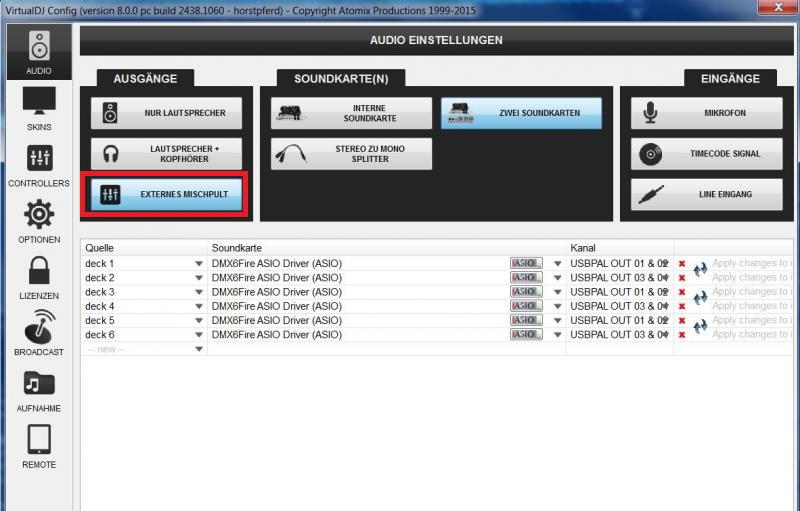Image resolution: width=800 pixels, height=511 pixels.
Task: Choose STEREO ZU MONO SPLITTER
Action: click(x=351, y=154)
